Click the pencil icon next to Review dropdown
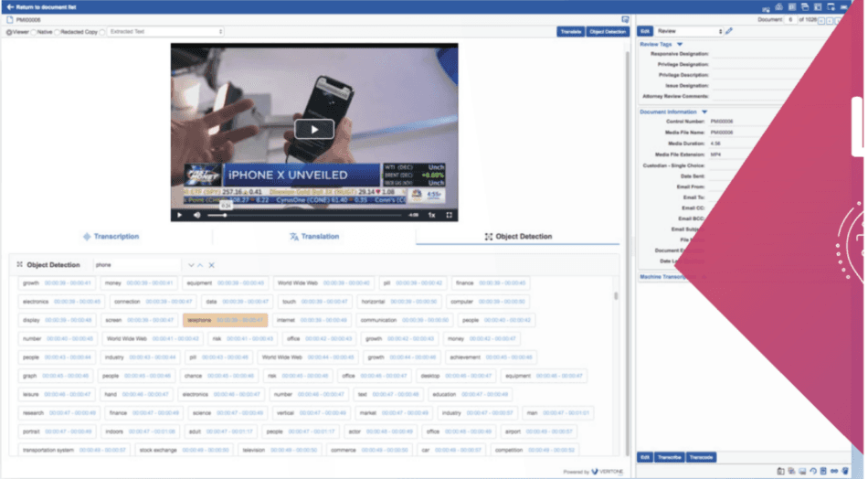The image size is (868, 479). point(728,32)
